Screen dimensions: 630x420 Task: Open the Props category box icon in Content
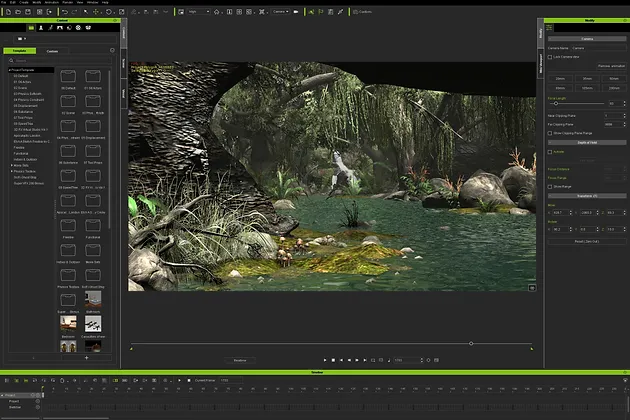click(88, 28)
